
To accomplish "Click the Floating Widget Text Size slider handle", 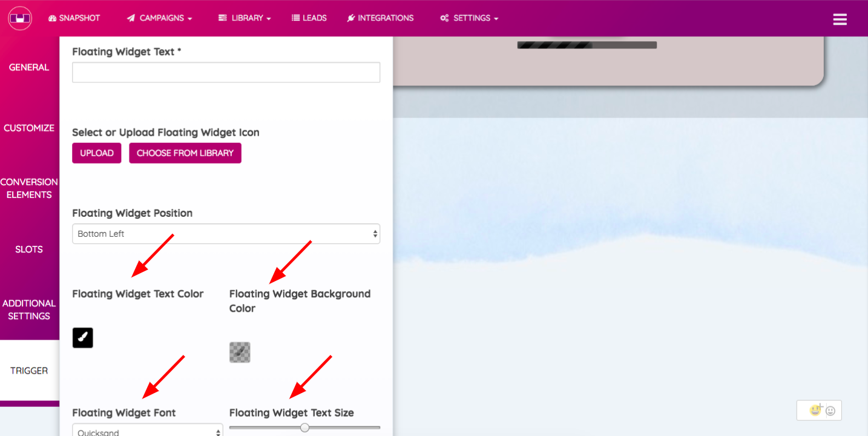I will (304, 428).
